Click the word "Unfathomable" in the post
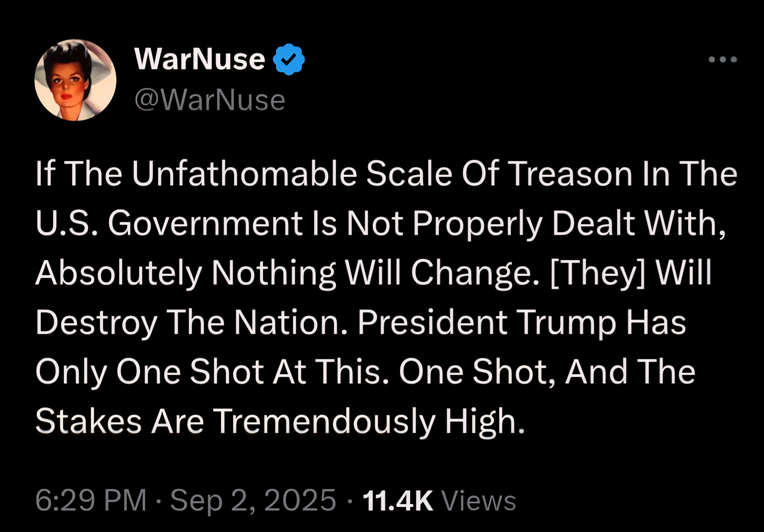The height and width of the screenshot is (532, 764). (244, 174)
